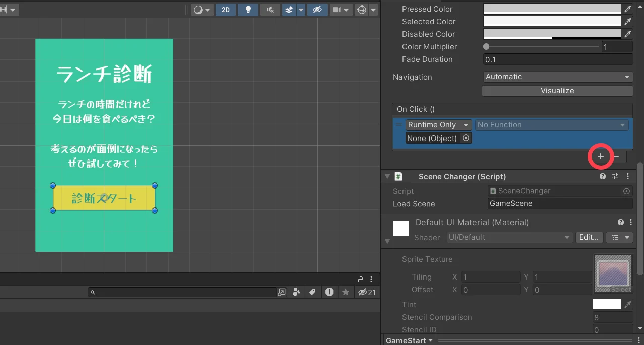The width and height of the screenshot is (644, 345).
Task: Filter by import log type exclamation icon
Action: [329, 292]
